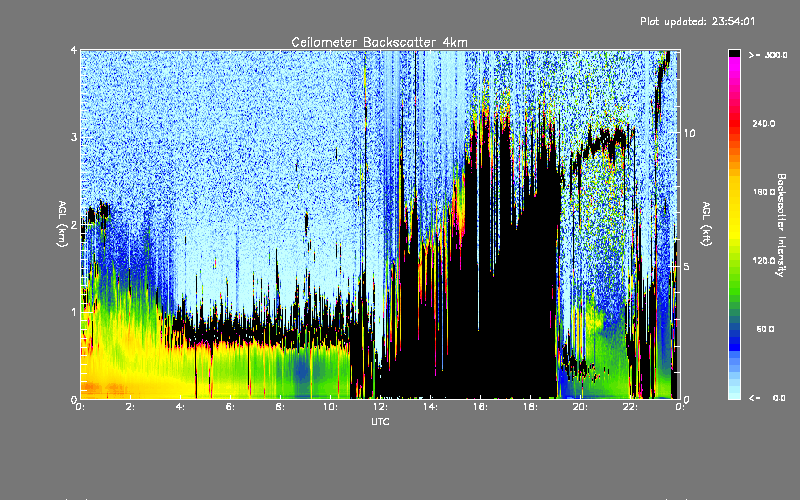Click the "10" tick on the kft axis
Image resolution: width=800 pixels, height=500 pixels.
[x=689, y=134]
